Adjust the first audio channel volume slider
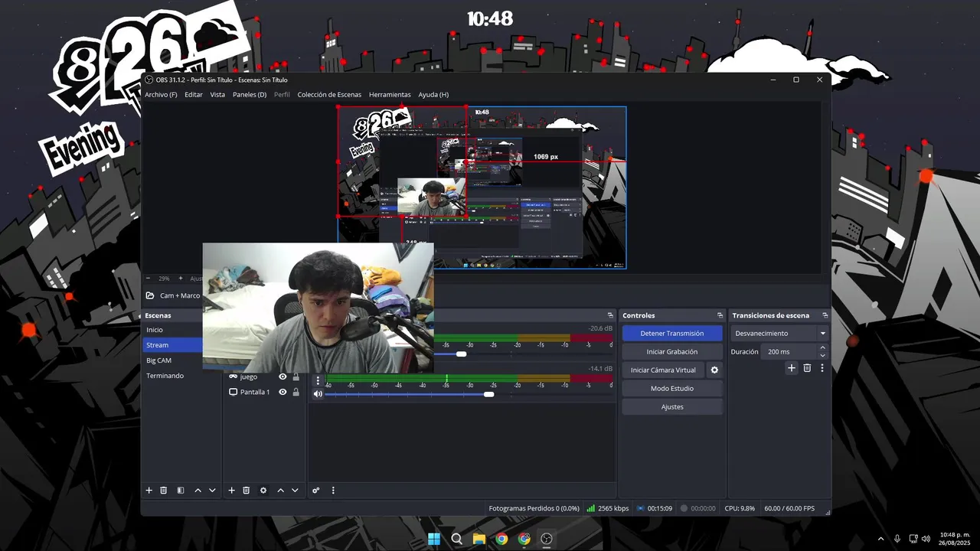Viewport: 980px width, 551px height. (461, 354)
